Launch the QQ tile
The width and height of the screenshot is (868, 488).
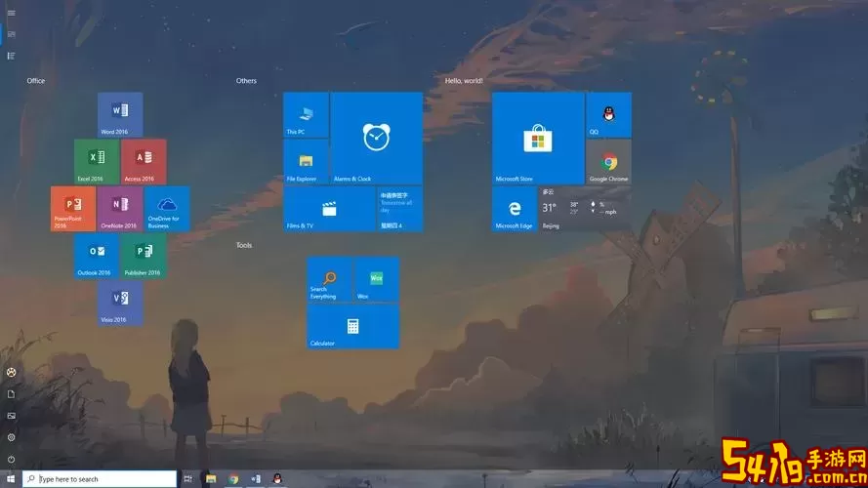[609, 114]
